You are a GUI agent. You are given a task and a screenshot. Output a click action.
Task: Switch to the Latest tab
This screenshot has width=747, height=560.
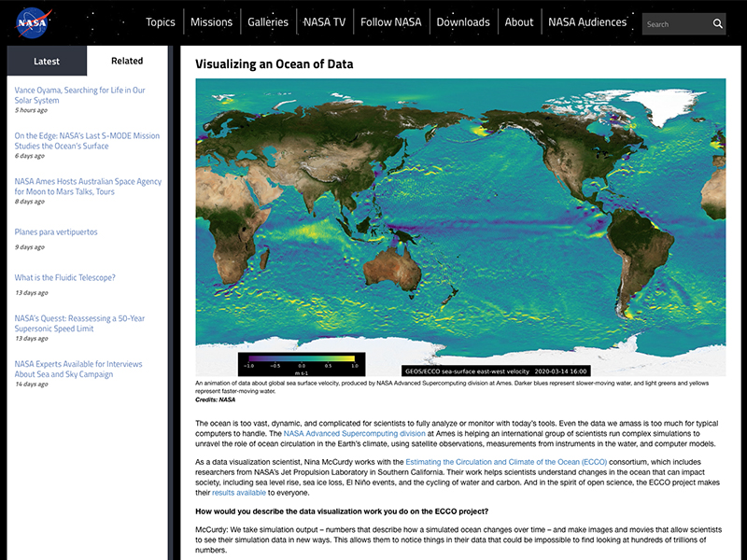point(47,62)
